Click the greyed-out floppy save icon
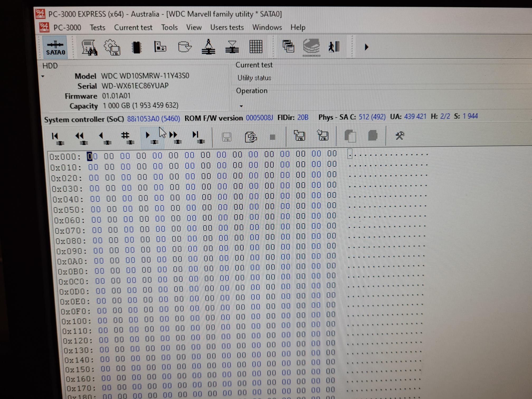Viewport: 532px width, 399px height. tap(227, 137)
